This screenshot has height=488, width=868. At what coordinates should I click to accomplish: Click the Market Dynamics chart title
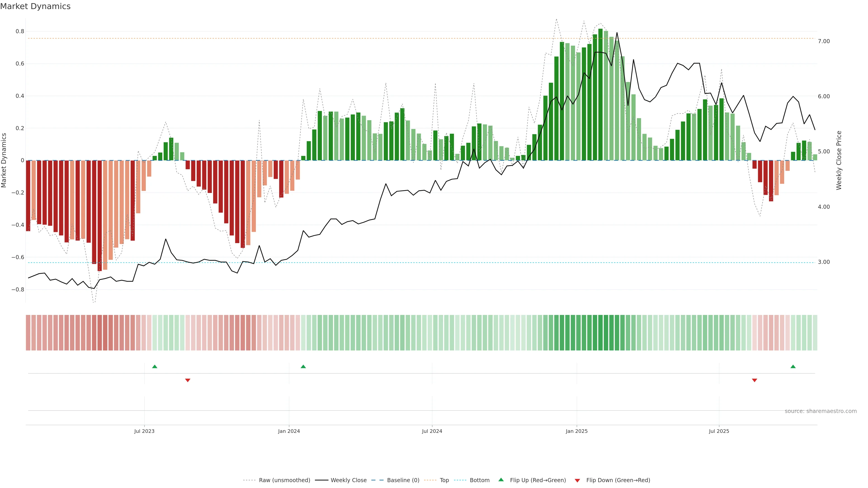coord(35,6)
